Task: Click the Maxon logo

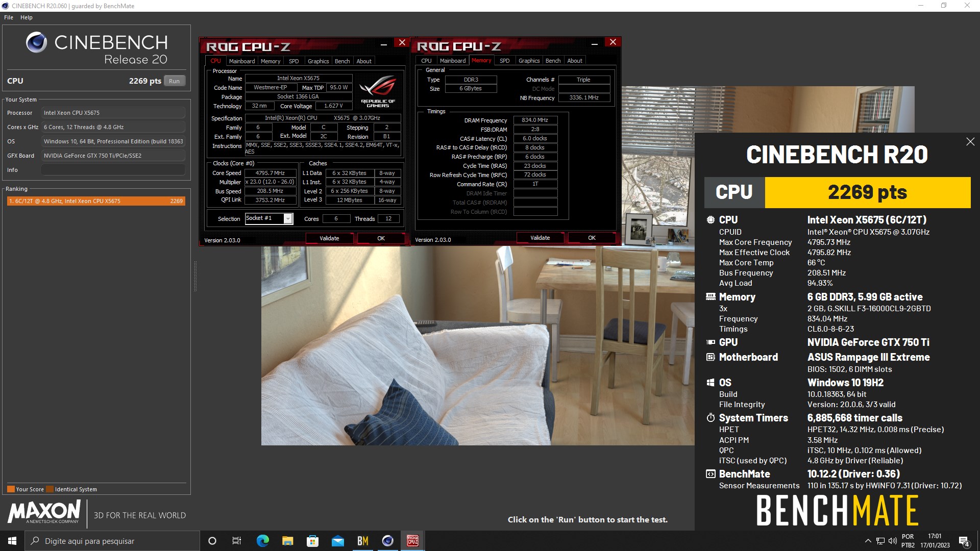Action: click(x=44, y=512)
